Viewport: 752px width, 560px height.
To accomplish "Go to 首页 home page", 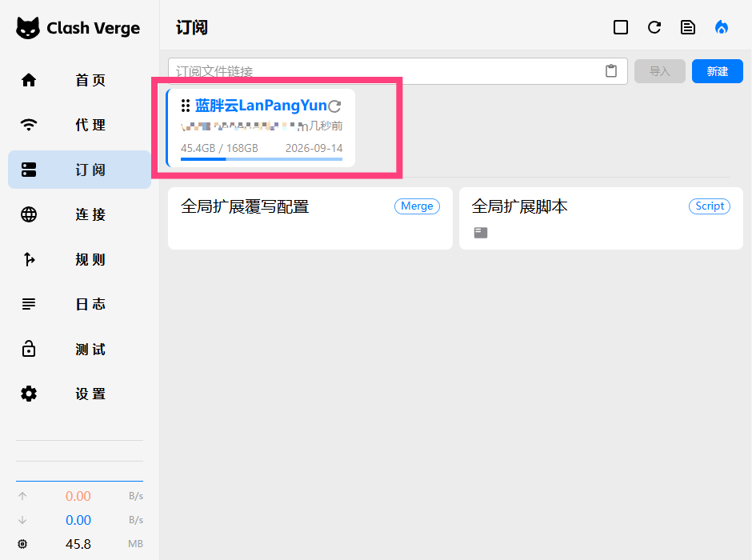I will (79, 80).
